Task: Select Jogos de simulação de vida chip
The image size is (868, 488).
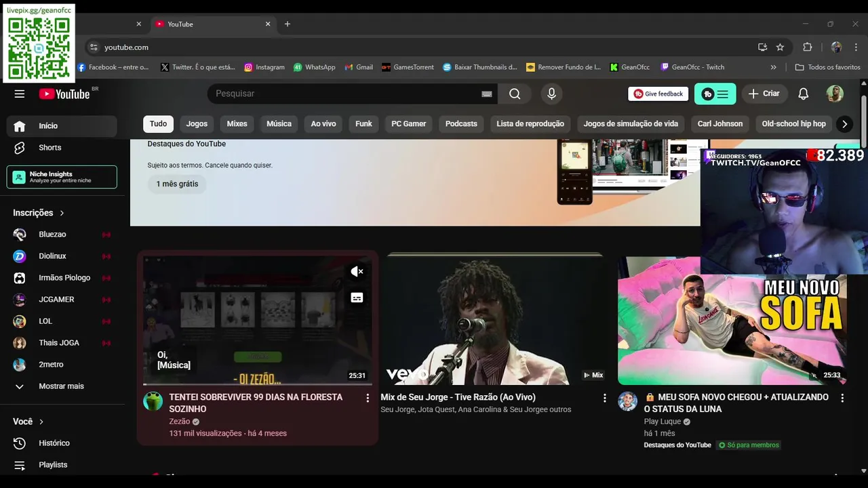Action: [631, 124]
